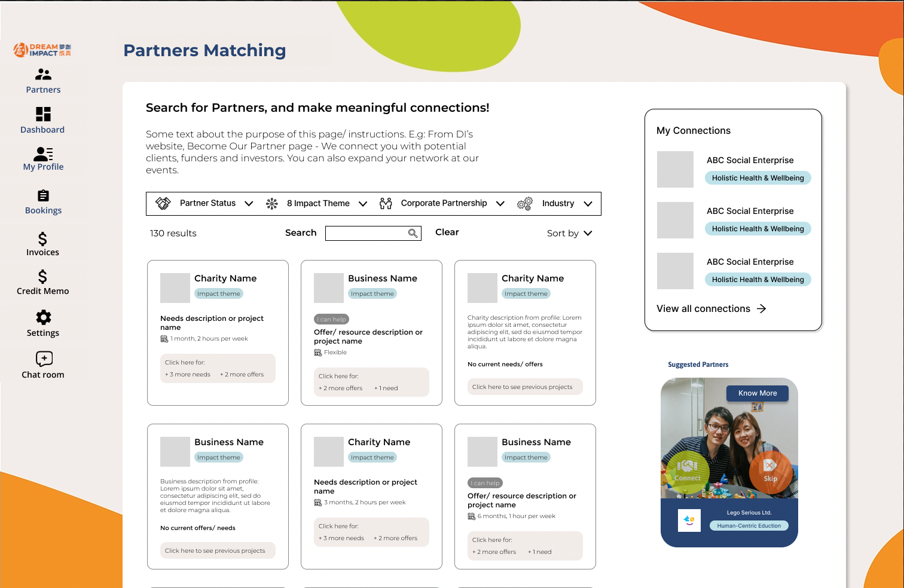Viewport: 904px width, 588px height.
Task: Click the search magnifier icon
Action: click(413, 233)
